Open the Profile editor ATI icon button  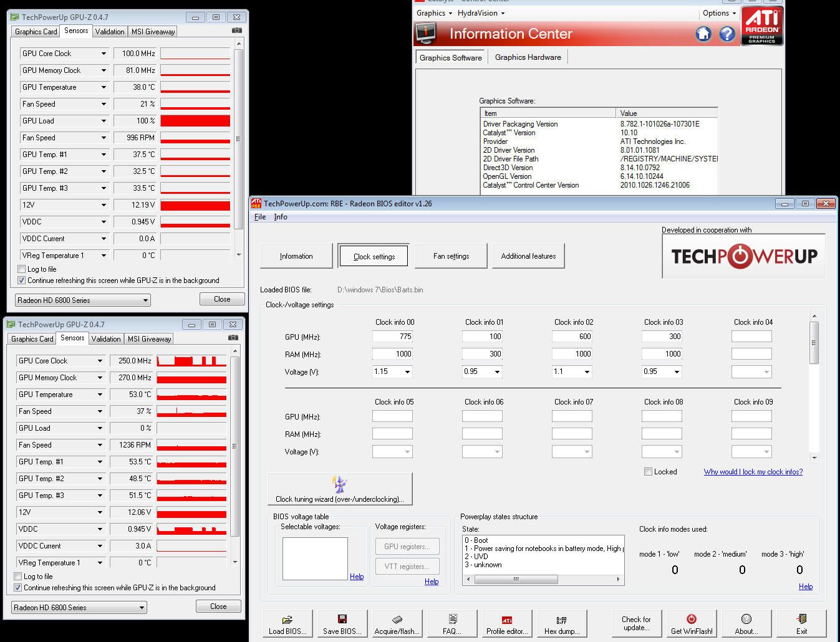point(507,625)
